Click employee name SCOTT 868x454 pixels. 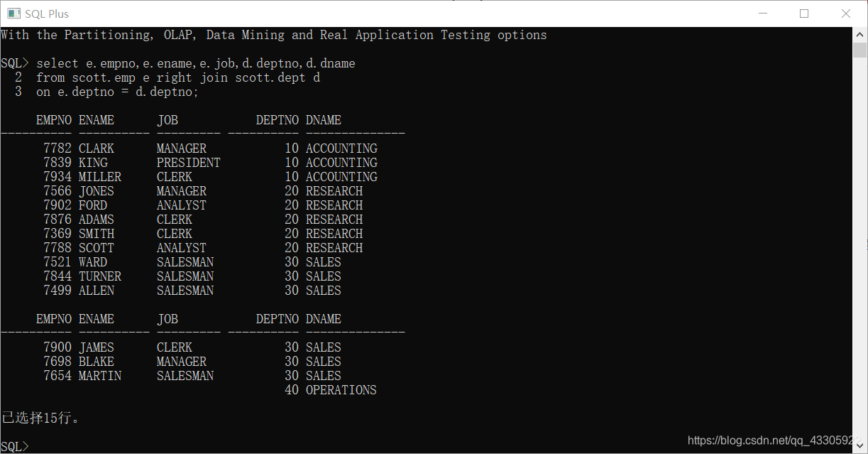tap(97, 248)
